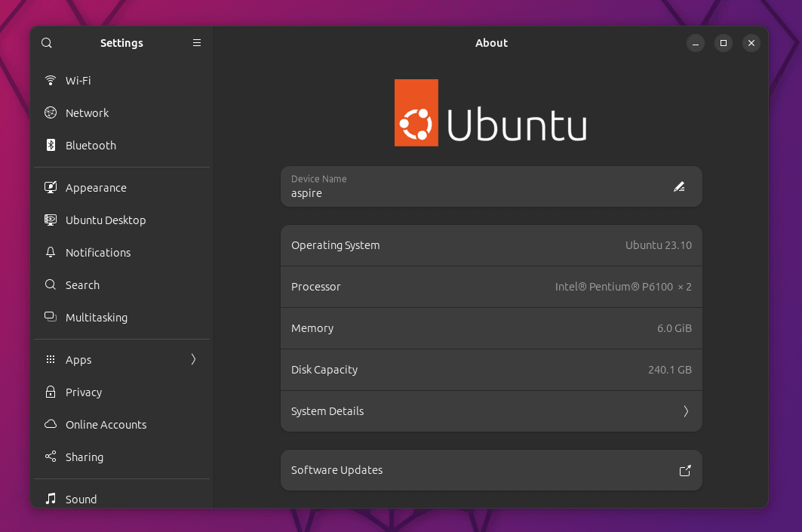Click the Processor row label
The height and width of the screenshot is (532, 802).
tap(315, 287)
